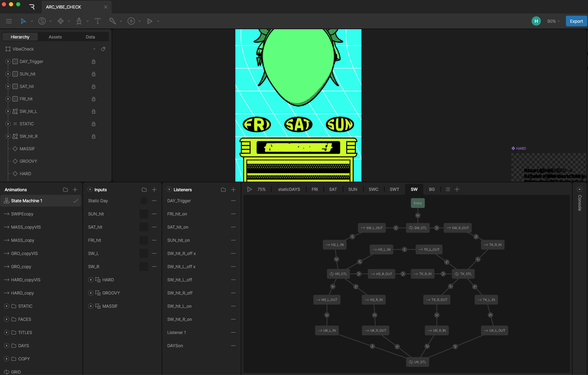Expand the GROOVY input group

click(x=91, y=293)
